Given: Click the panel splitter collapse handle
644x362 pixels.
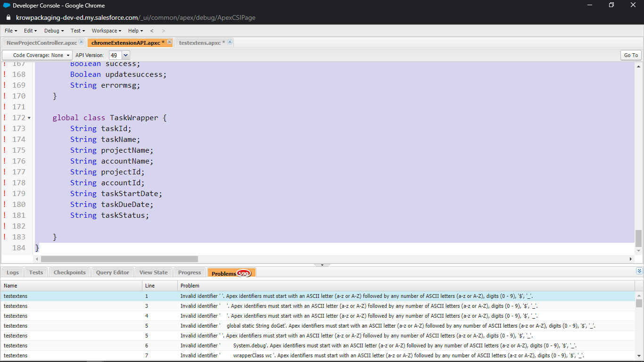Looking at the screenshot, I should pyautogui.click(x=322, y=265).
